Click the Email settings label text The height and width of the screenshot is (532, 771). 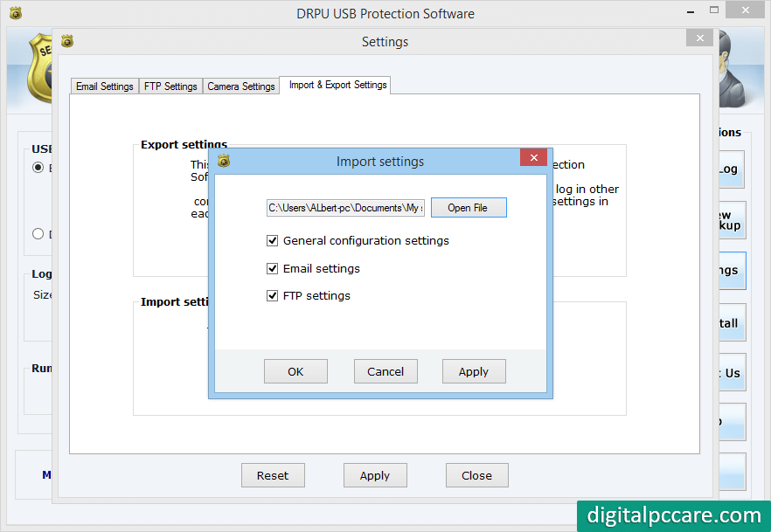pos(322,269)
